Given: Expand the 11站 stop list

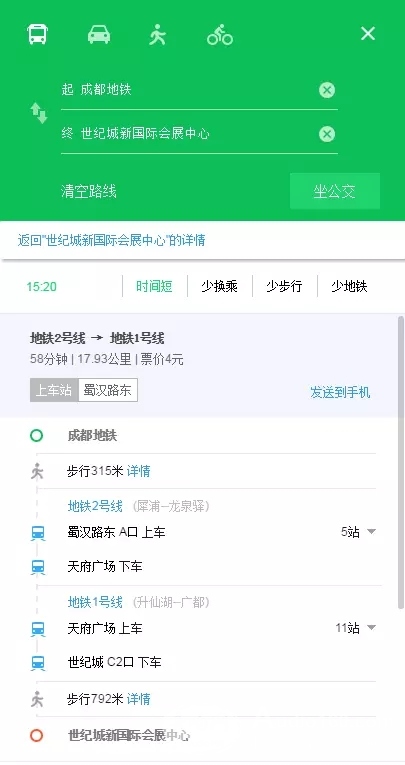Looking at the screenshot, I should click(x=355, y=627).
